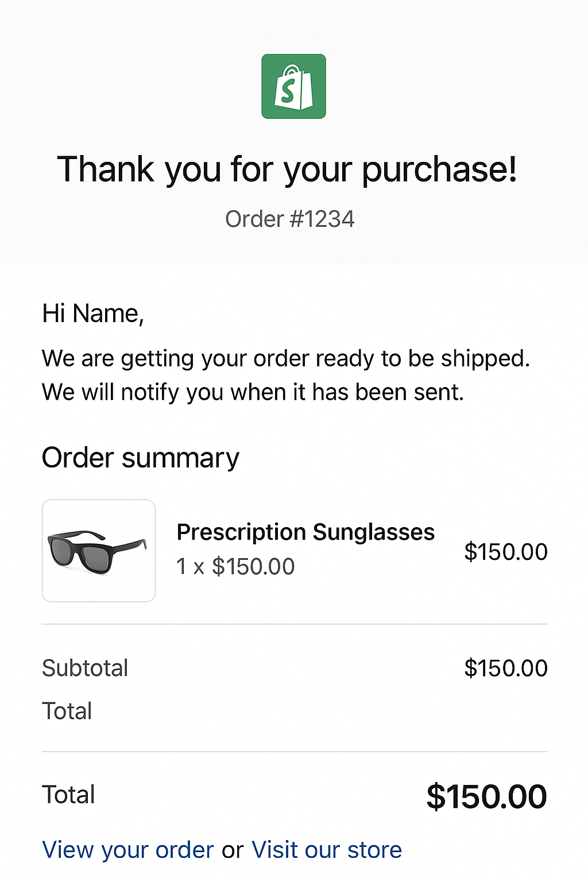Click the order ready to be shipped sentence
Image resolution: width=588 pixels, height=882 pixels.
pyautogui.click(x=285, y=358)
